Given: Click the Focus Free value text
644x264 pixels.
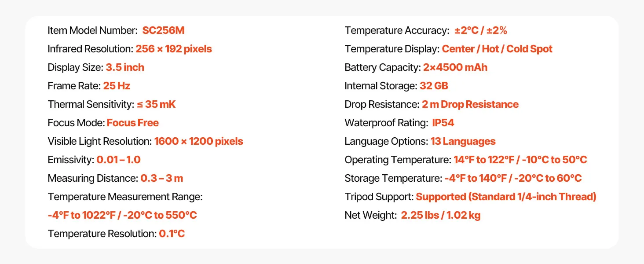Looking at the screenshot, I should 133,123.
